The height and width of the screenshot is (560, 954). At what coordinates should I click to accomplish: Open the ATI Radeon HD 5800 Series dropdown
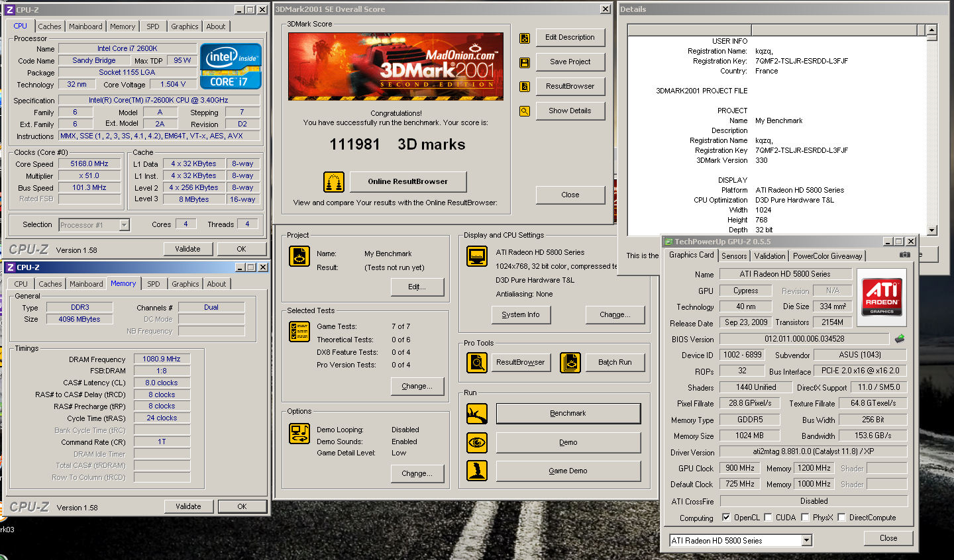[x=806, y=541]
